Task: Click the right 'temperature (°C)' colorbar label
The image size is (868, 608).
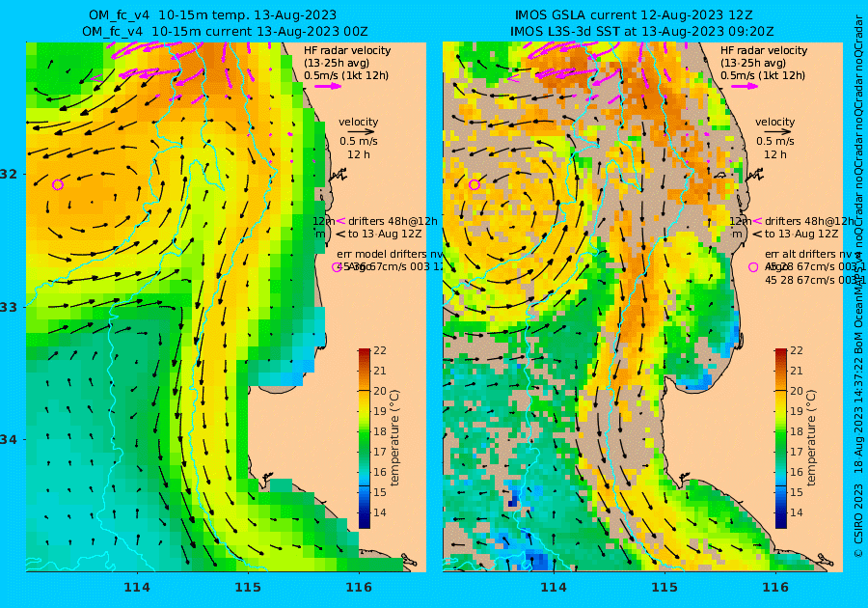Action: pyautogui.click(x=810, y=437)
